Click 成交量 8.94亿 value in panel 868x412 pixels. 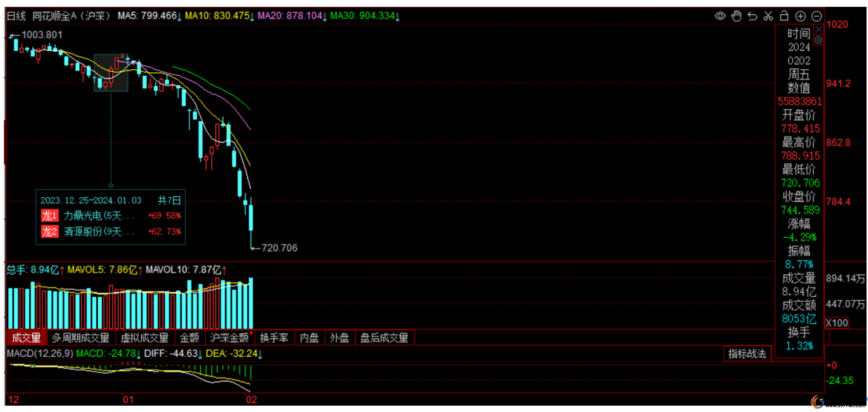799,292
